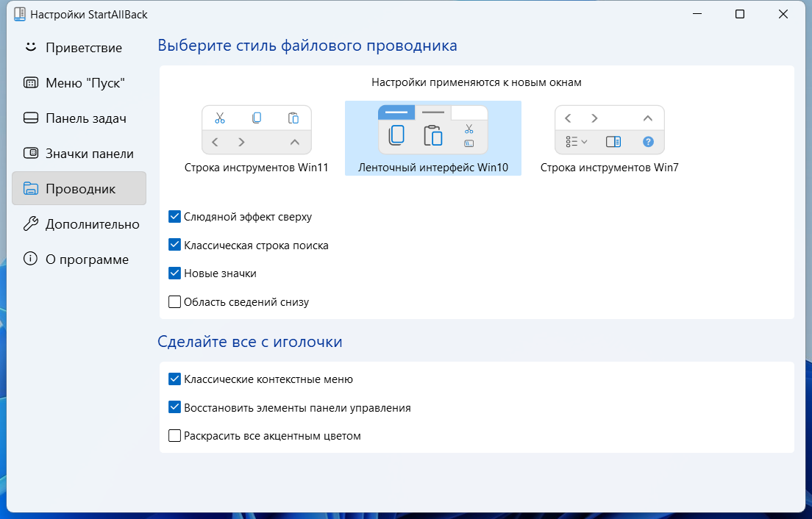Viewport: 812px width, 519px height.
Task: Click the heading Выберите стиль файлового проводника
Action: tap(307, 46)
